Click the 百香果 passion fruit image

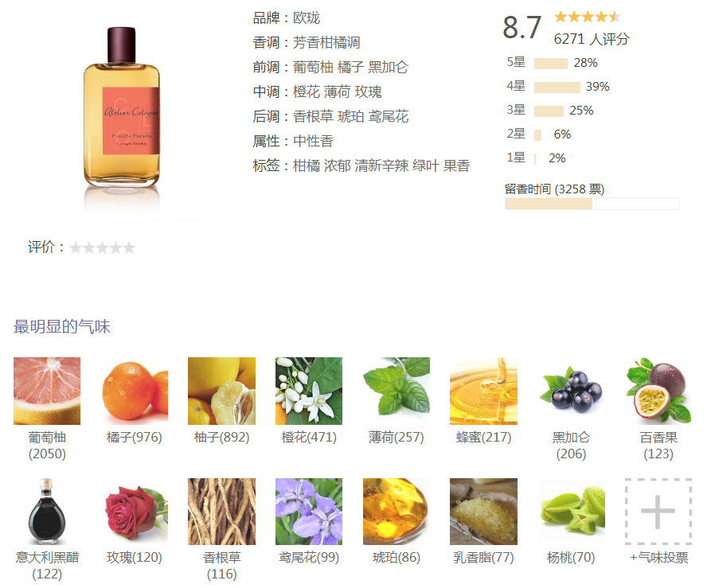pyautogui.click(x=658, y=391)
